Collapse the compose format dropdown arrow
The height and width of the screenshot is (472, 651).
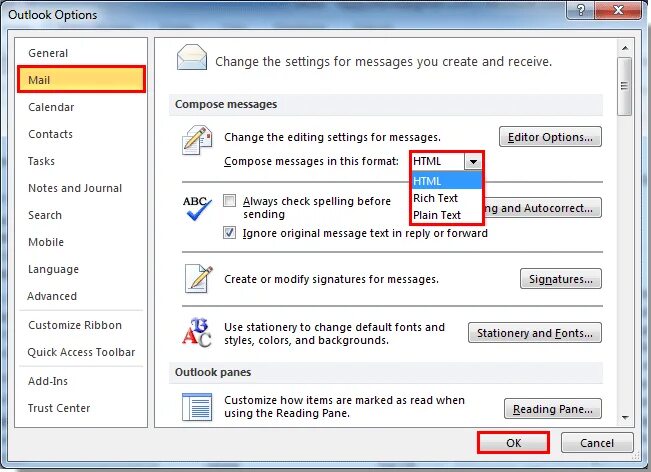473,161
